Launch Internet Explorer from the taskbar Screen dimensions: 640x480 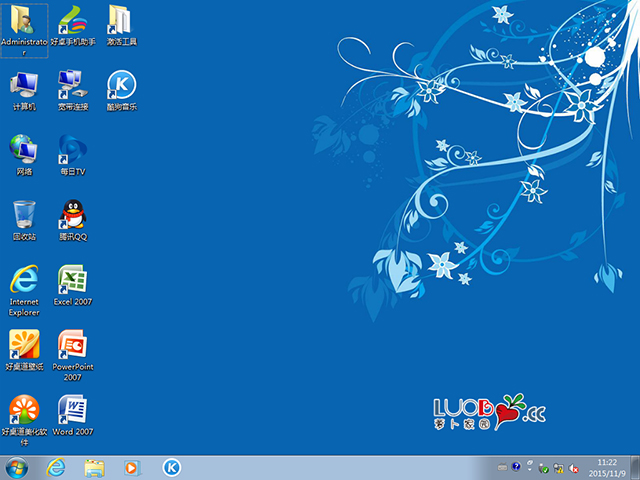(x=56, y=467)
